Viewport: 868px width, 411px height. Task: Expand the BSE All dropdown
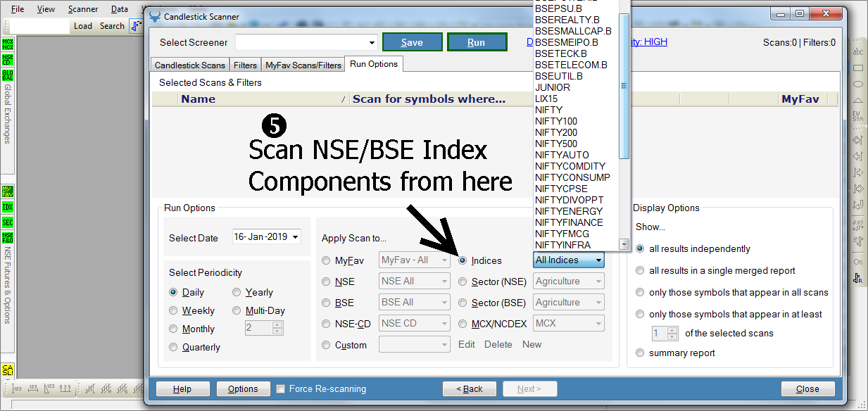click(x=415, y=303)
